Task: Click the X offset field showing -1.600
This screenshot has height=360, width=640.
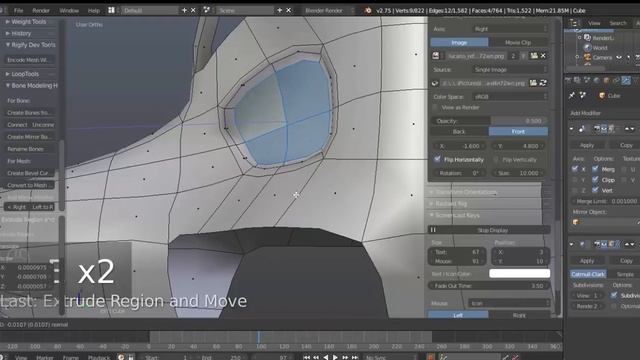Action: coord(459,146)
